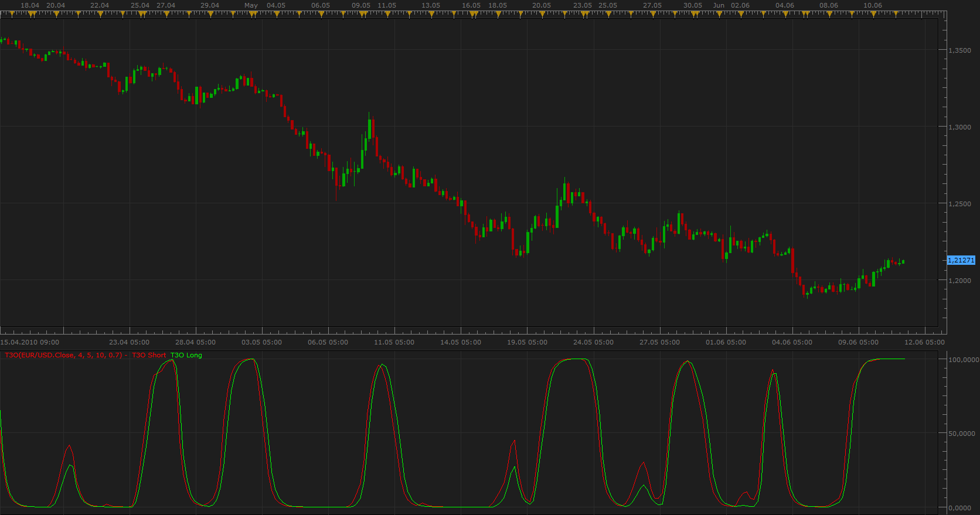Screen dimensions: 980x515
Task: Click the 30.05 date on the top scale
Action: tap(693, 5)
